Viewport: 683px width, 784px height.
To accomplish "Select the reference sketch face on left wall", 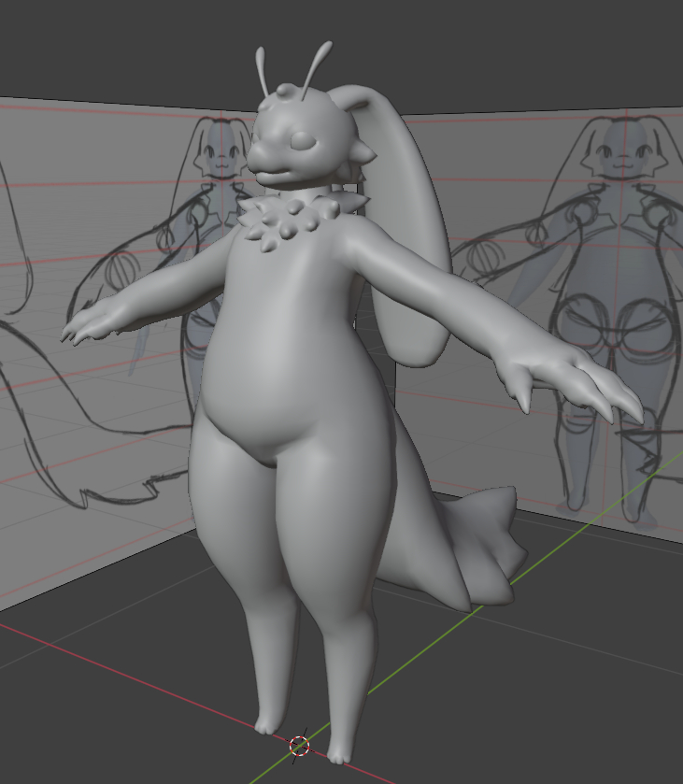I will tap(221, 154).
